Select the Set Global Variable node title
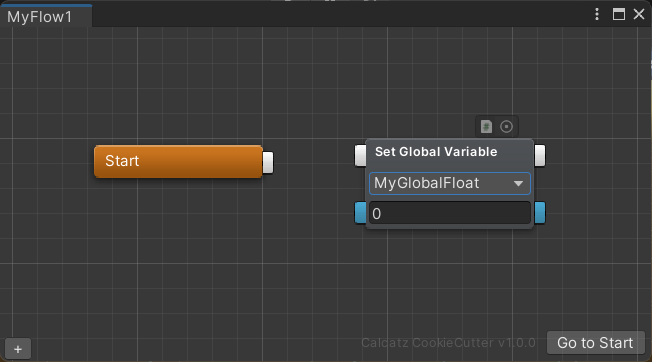Viewport: 652px width, 362px height. point(436,152)
